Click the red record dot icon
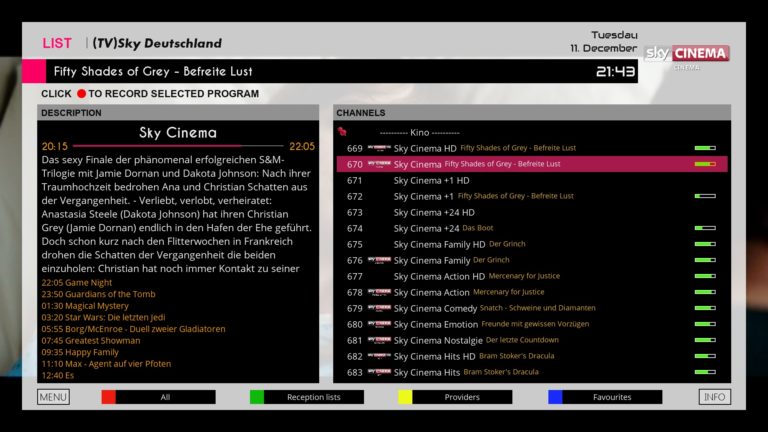 click(81, 94)
